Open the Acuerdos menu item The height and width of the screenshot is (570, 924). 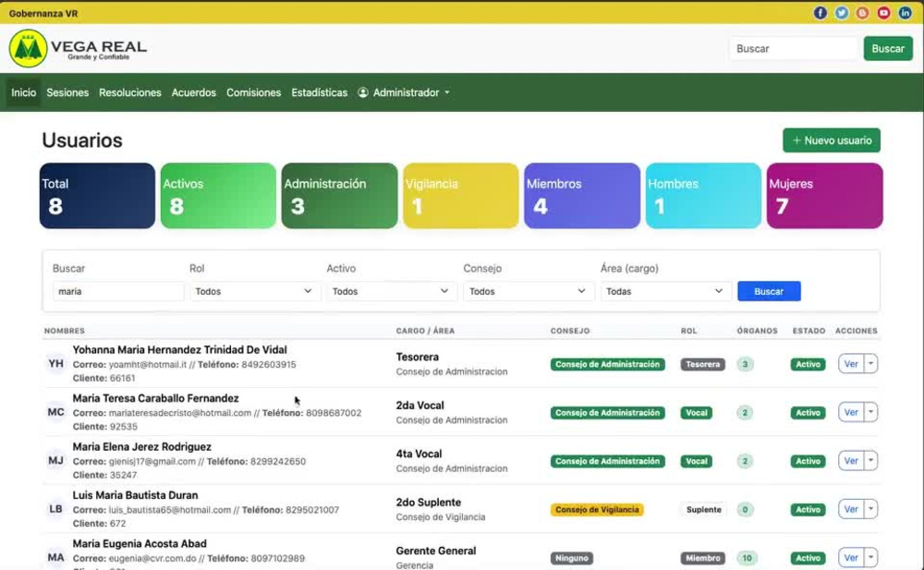194,92
